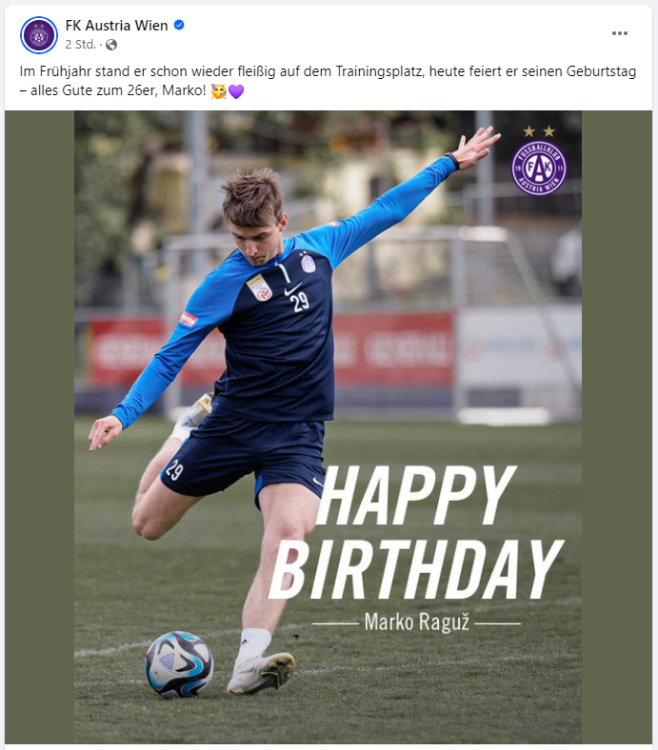Click the party face emoji in caption
Image resolution: width=658 pixels, height=750 pixels.
point(219,90)
